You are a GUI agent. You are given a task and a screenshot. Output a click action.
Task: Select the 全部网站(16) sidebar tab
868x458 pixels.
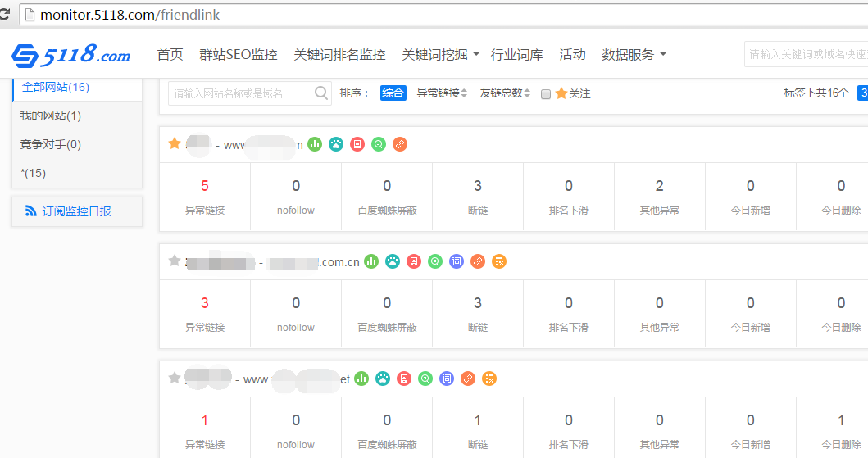coord(78,88)
